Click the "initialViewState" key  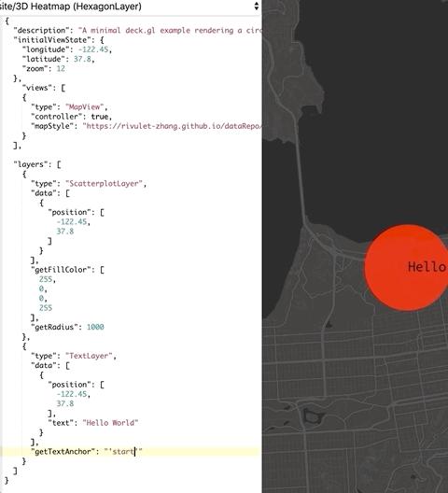click(55, 40)
